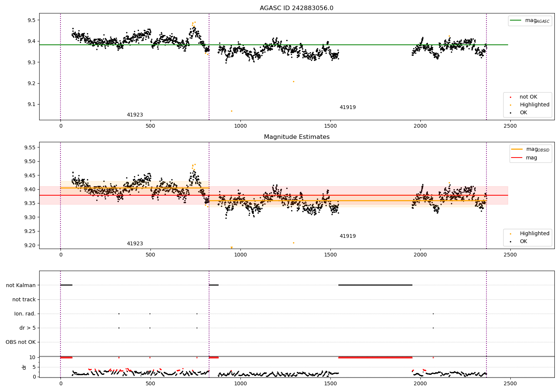This screenshot has height=392, width=560.
Task: Click the 1500 x-tick under bottom plot
Action: [330, 384]
